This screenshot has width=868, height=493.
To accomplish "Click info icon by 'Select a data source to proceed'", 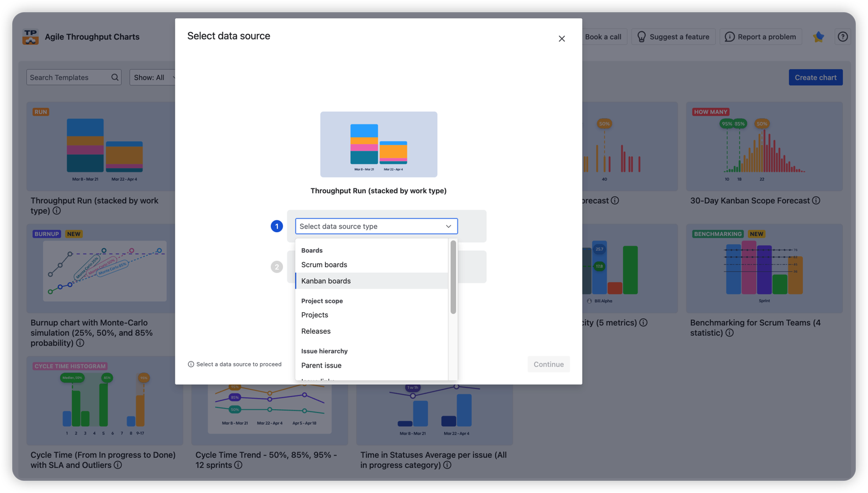I will tap(191, 364).
